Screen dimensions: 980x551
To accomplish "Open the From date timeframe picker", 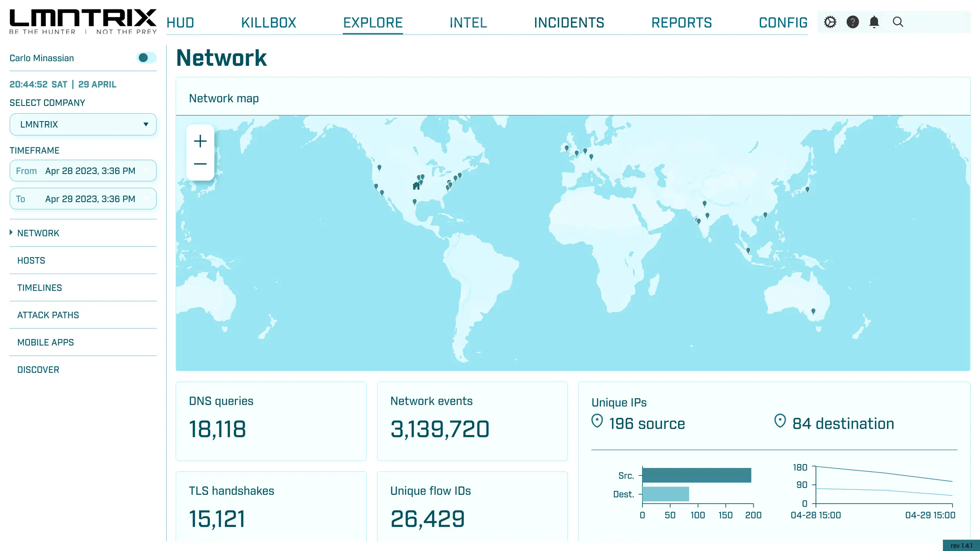I will [x=83, y=171].
